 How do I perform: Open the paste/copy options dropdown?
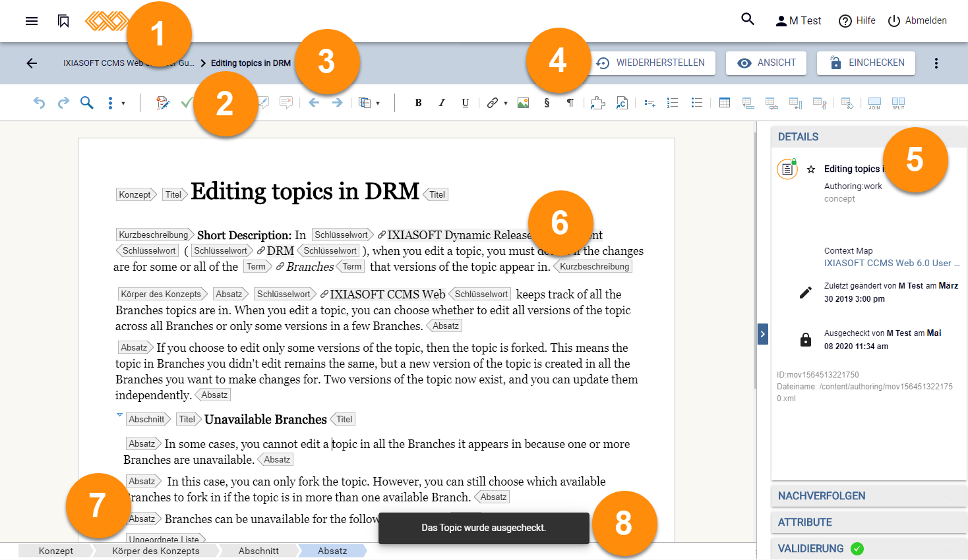369,103
